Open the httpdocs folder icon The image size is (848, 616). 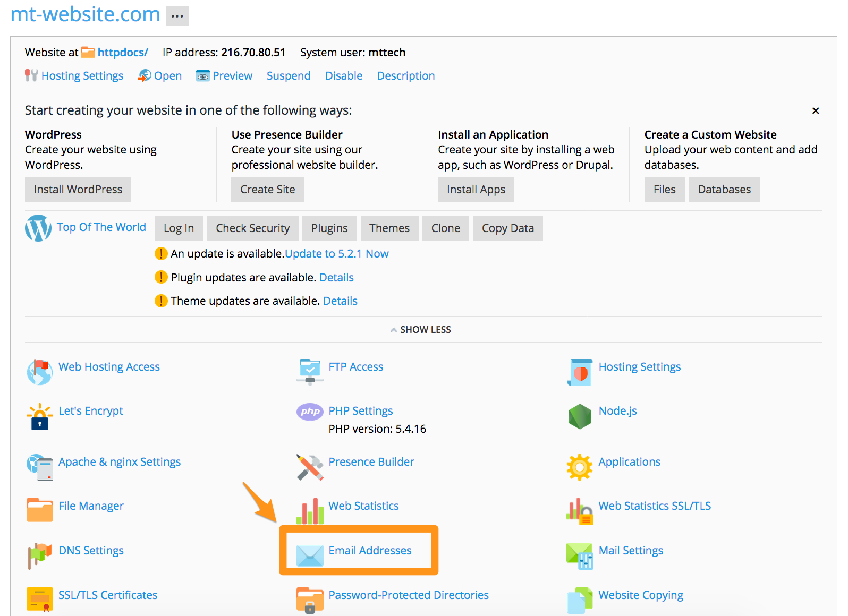88,53
